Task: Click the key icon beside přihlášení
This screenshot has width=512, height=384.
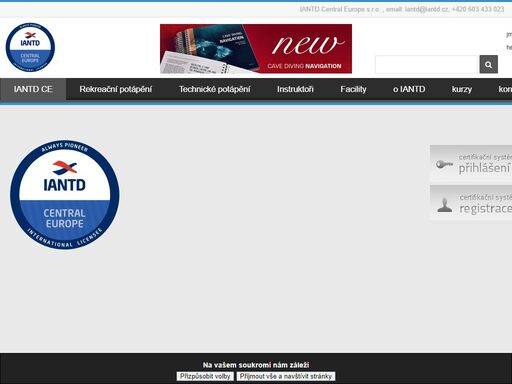Action: pos(444,164)
